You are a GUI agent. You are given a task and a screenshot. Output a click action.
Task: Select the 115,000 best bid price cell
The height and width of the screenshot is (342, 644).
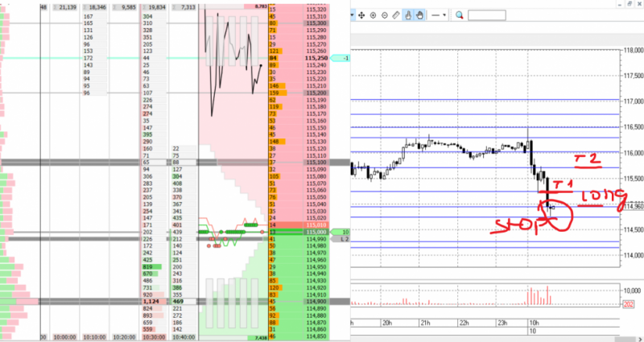coord(316,232)
